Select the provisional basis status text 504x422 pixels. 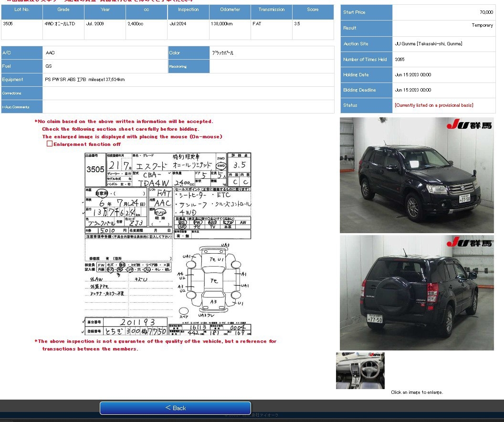click(434, 105)
